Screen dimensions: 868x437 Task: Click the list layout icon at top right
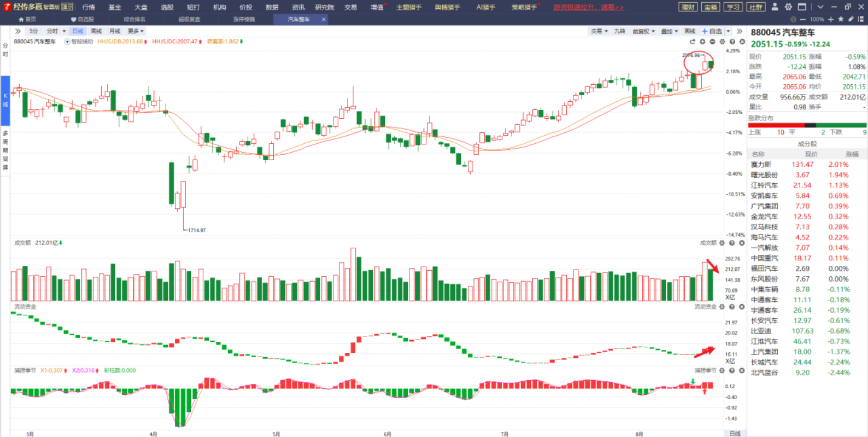pos(860,19)
